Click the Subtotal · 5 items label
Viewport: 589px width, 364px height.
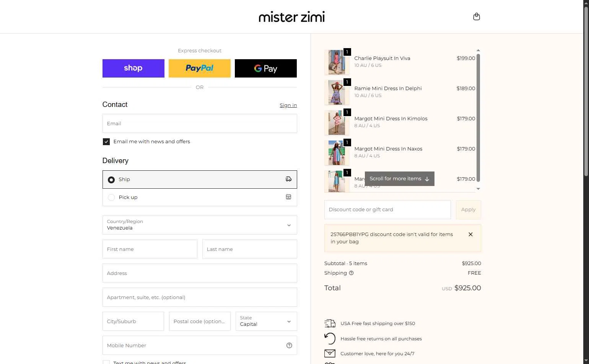346,264
